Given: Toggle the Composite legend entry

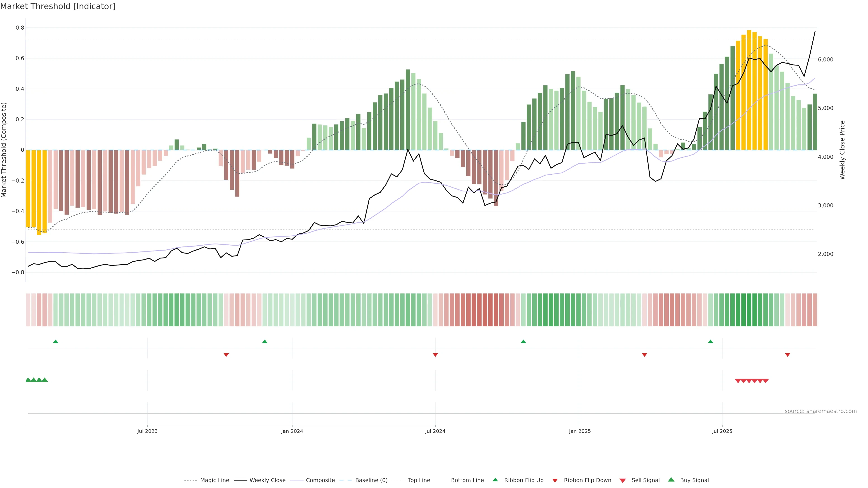Looking at the screenshot, I should [320, 480].
